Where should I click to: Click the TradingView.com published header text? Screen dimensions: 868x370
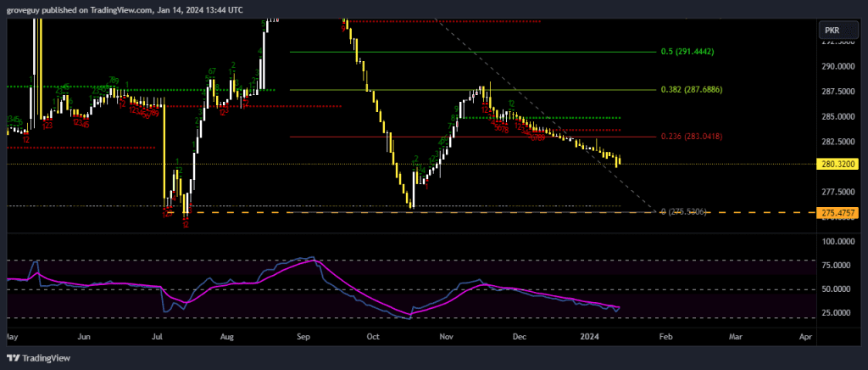point(125,9)
